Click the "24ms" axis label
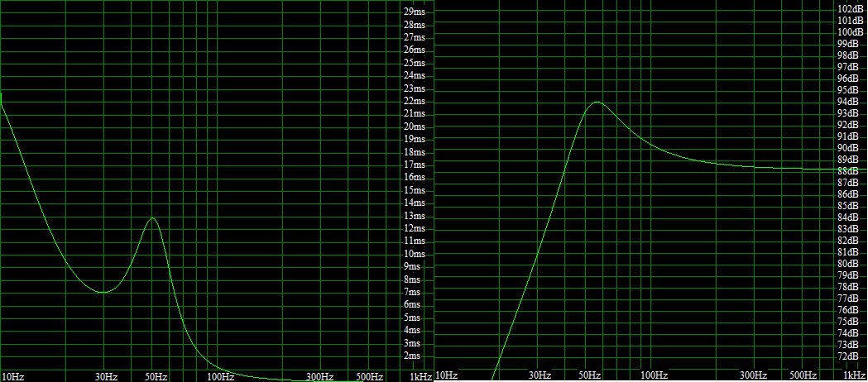This screenshot has width=868, height=382. click(x=415, y=75)
